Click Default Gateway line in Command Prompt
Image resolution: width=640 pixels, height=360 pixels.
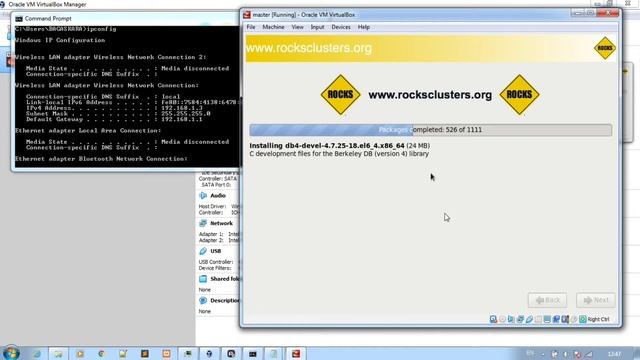click(x=114, y=120)
